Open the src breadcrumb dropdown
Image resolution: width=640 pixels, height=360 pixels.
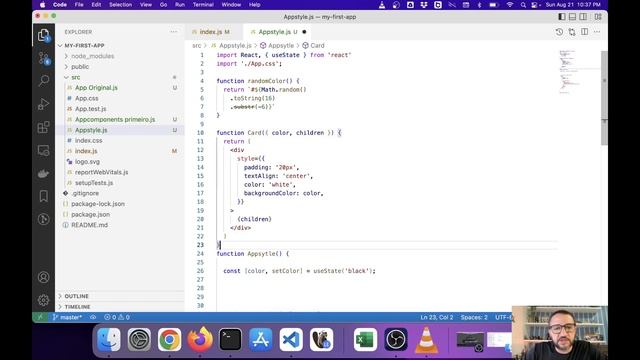click(x=197, y=45)
